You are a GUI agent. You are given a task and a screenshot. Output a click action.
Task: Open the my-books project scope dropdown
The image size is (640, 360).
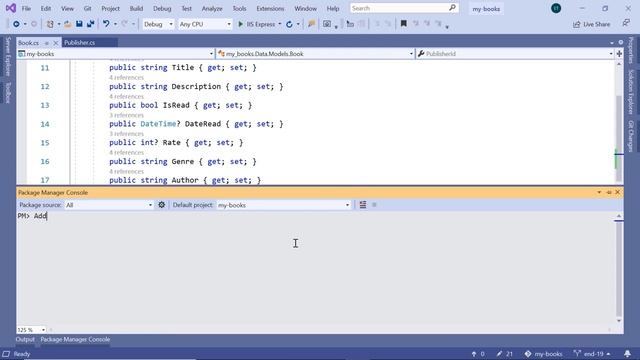116,53
